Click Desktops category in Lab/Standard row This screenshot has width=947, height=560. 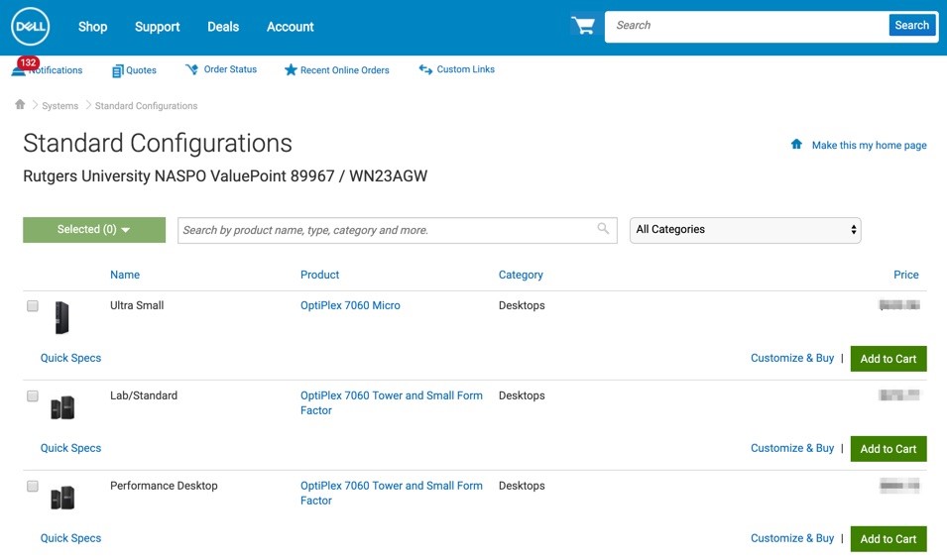click(x=522, y=395)
